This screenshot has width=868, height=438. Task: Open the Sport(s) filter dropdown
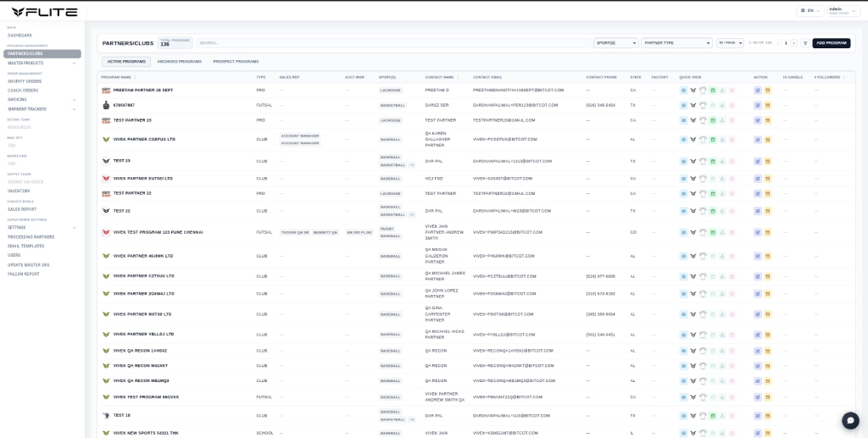click(615, 43)
